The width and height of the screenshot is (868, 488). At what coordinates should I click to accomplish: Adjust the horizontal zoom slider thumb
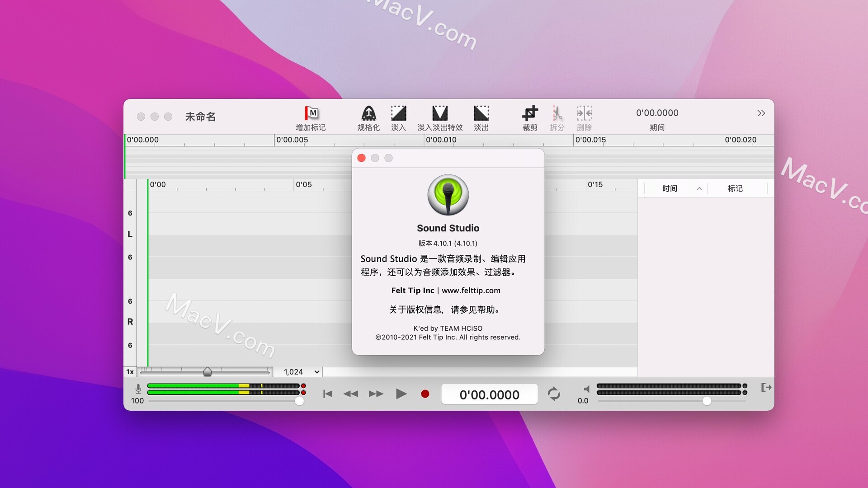(x=208, y=372)
